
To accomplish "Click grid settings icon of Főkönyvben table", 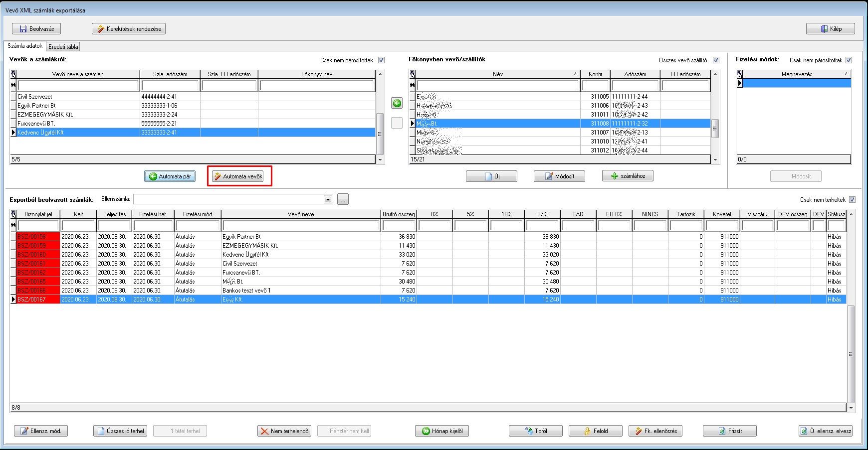I will coord(412,74).
